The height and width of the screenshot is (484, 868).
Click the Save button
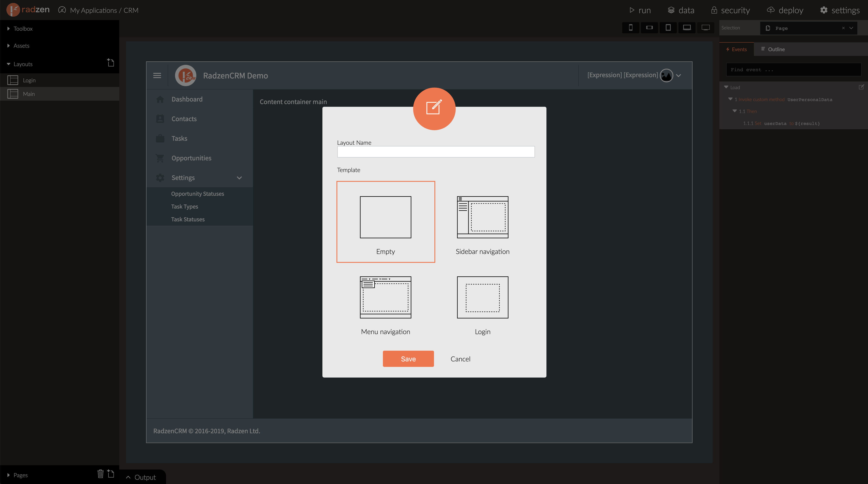coord(408,358)
